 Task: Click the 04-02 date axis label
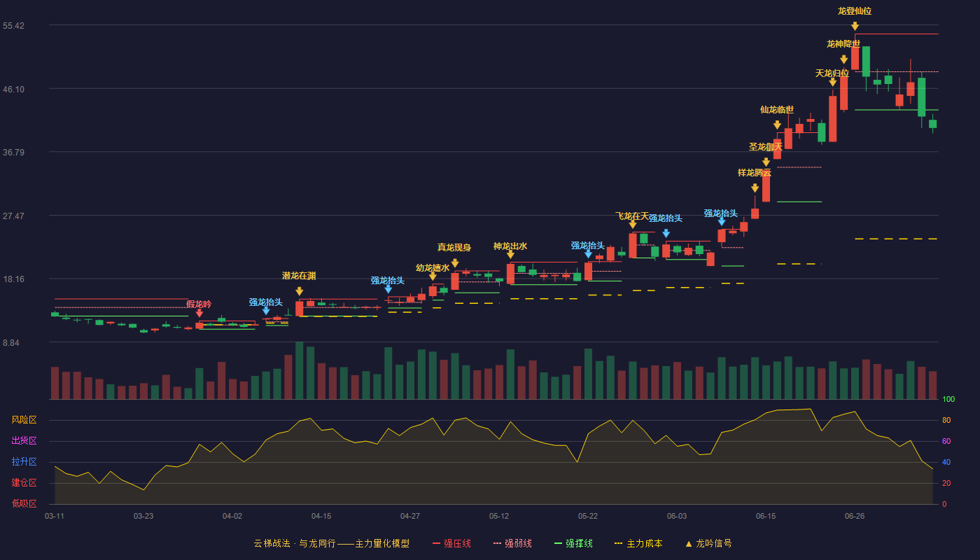tap(232, 516)
